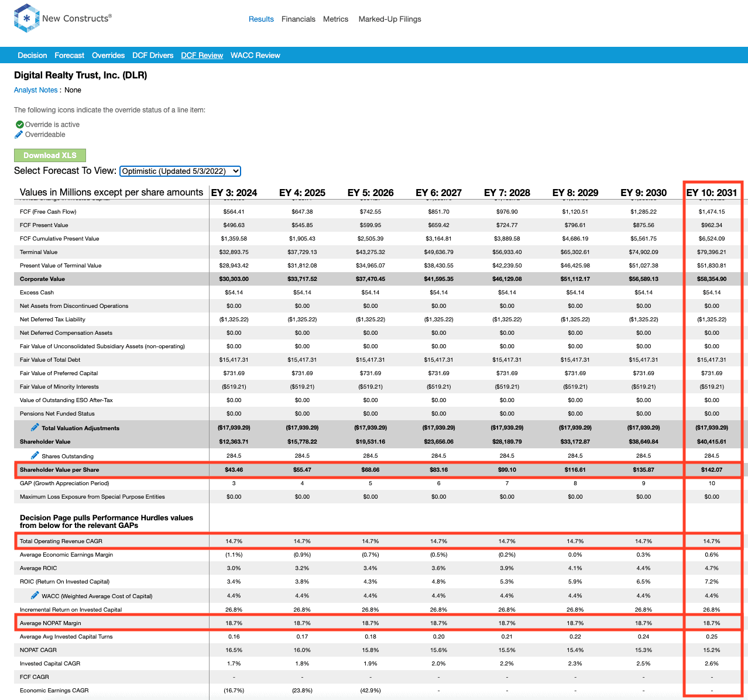The width and height of the screenshot is (748, 700).
Task: Click the Excess Cash row label
Action: pyautogui.click(x=37, y=293)
